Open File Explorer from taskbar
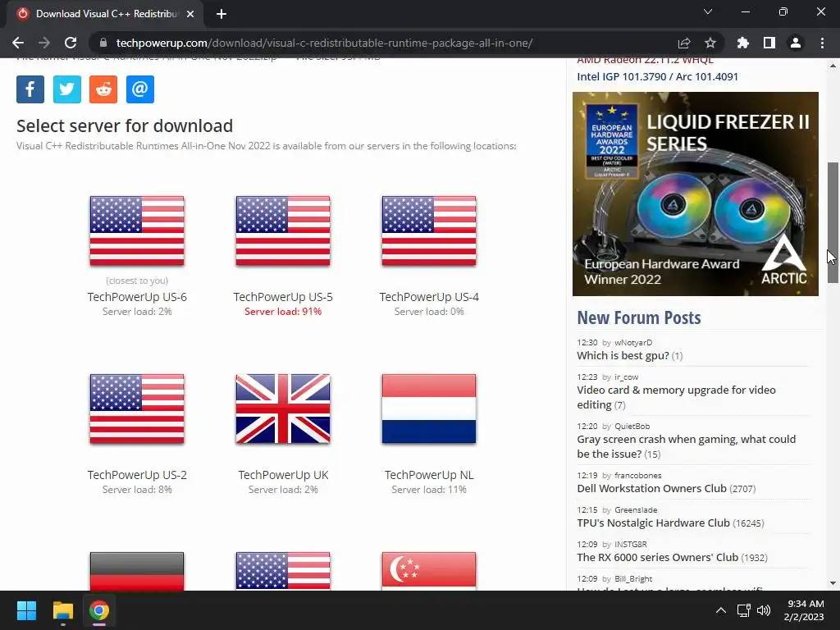 pos(62,610)
